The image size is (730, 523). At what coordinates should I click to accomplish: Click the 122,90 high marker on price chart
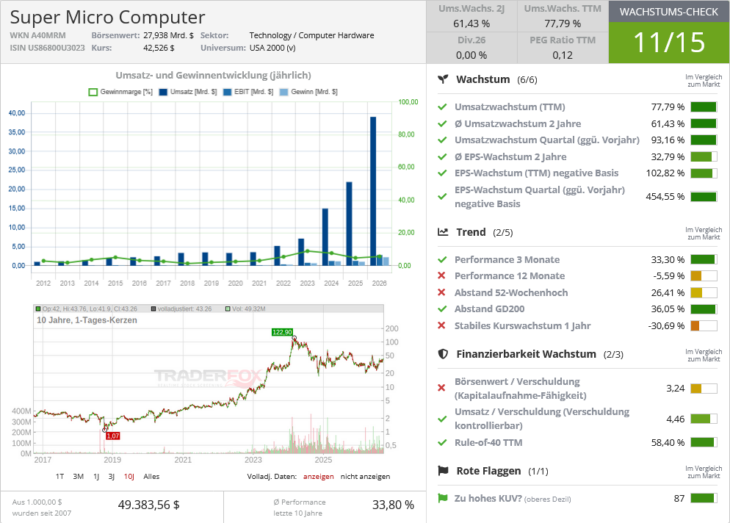(x=282, y=332)
